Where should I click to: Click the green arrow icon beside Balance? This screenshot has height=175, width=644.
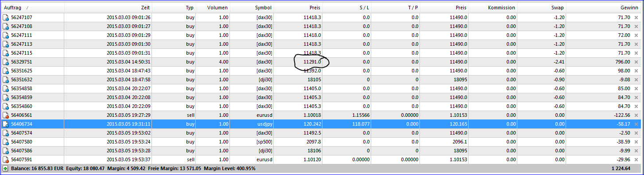pyautogui.click(x=6, y=169)
